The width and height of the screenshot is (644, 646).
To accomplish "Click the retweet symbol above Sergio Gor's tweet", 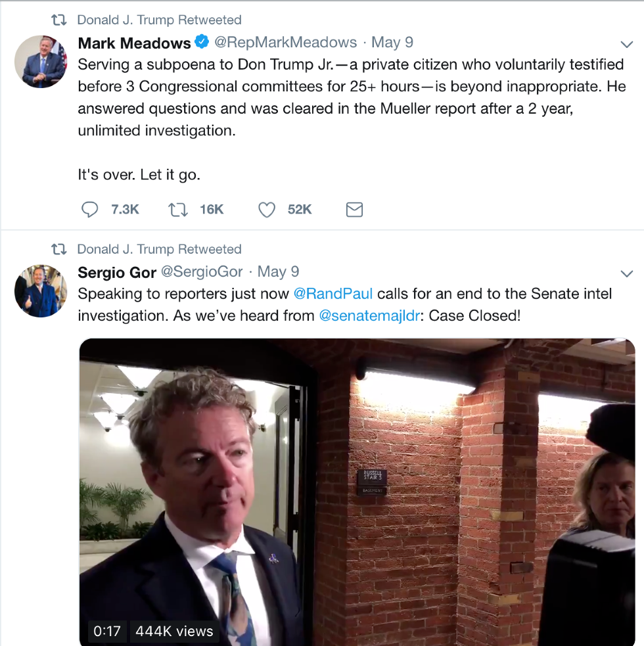I will point(58,250).
